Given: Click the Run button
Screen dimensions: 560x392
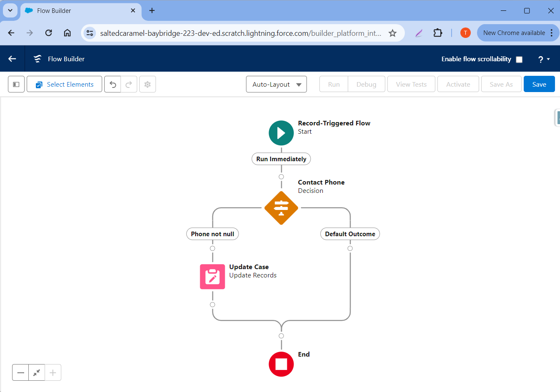Looking at the screenshot, I should [x=334, y=84].
